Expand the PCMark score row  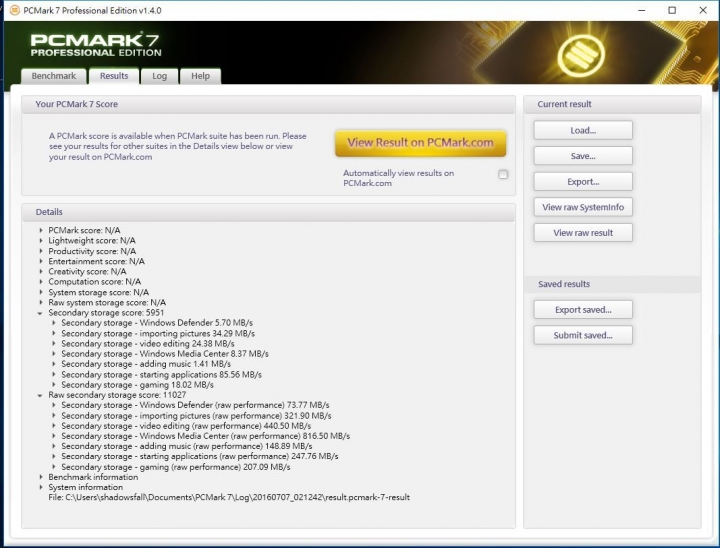(x=41, y=230)
